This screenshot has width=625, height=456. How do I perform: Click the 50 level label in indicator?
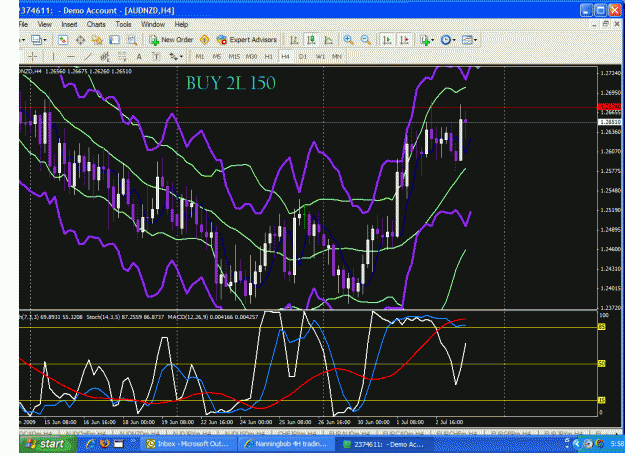click(x=601, y=364)
